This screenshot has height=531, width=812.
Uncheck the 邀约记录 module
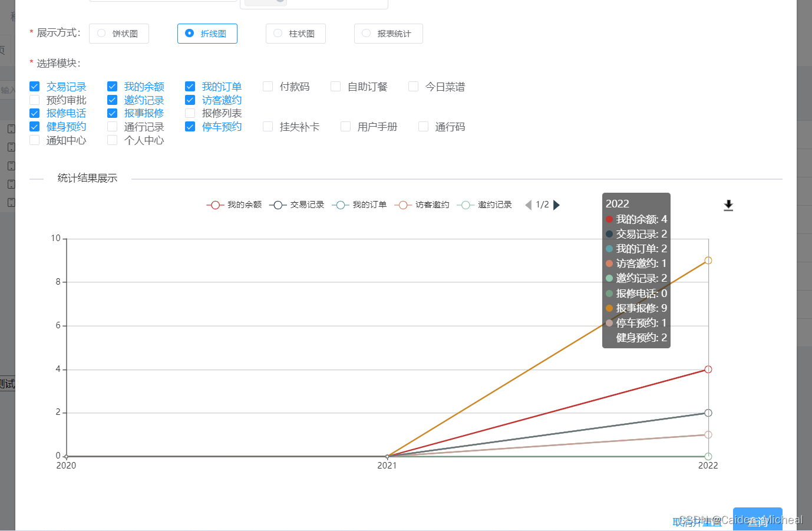pos(113,100)
